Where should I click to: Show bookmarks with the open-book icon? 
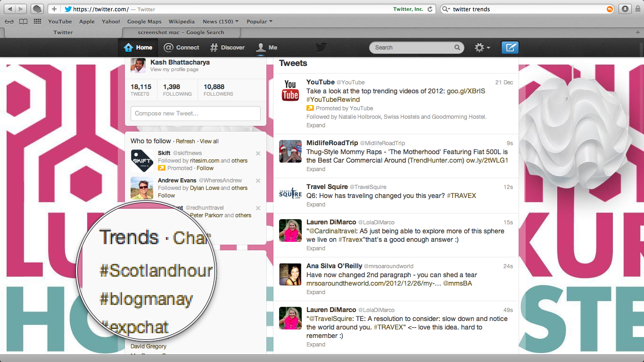pos(23,22)
